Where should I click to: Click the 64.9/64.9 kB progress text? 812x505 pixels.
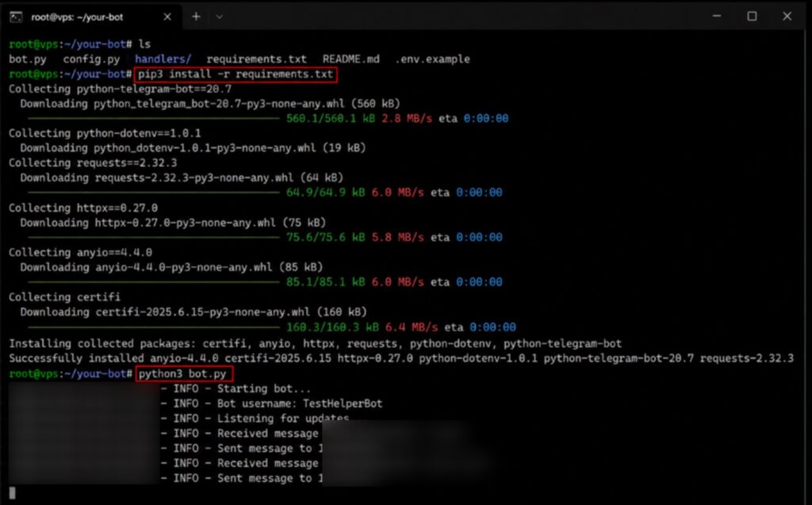coord(325,193)
